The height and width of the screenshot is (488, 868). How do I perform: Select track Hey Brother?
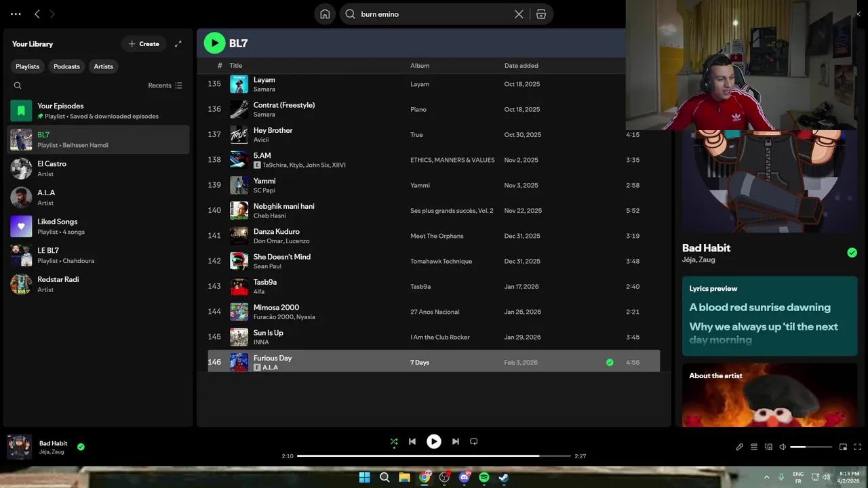point(433,134)
